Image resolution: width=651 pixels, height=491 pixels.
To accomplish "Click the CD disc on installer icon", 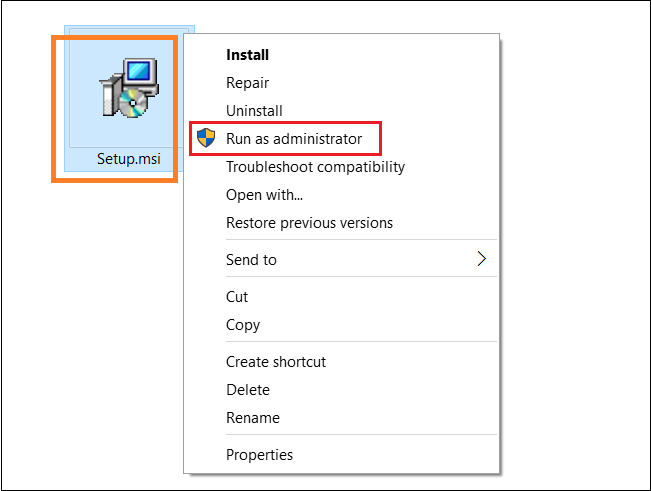I will (132, 103).
